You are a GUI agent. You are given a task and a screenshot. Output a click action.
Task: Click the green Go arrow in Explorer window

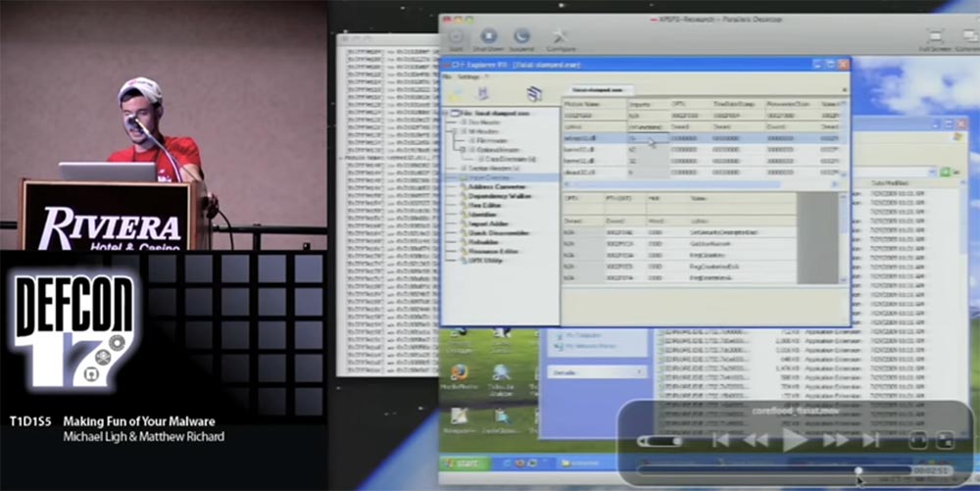(x=947, y=172)
